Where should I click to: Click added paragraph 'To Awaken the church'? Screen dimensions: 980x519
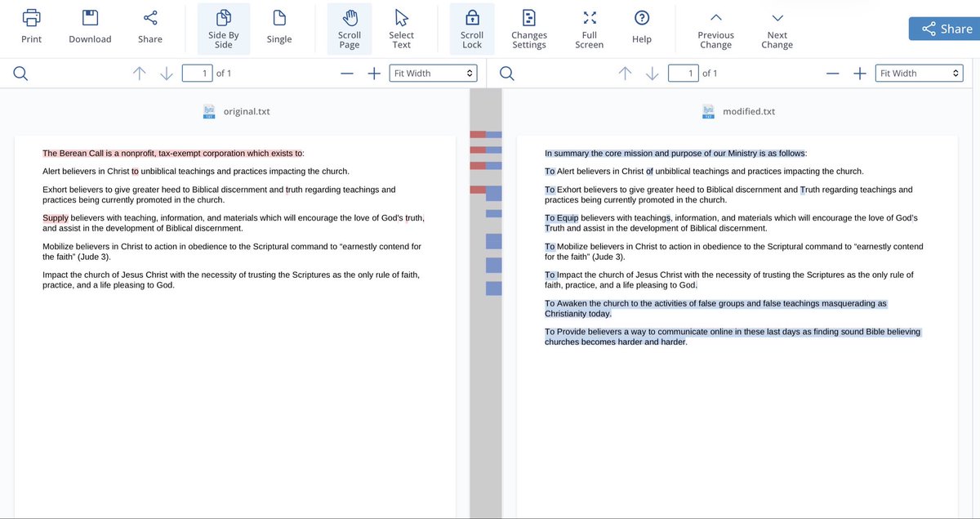[715, 308]
